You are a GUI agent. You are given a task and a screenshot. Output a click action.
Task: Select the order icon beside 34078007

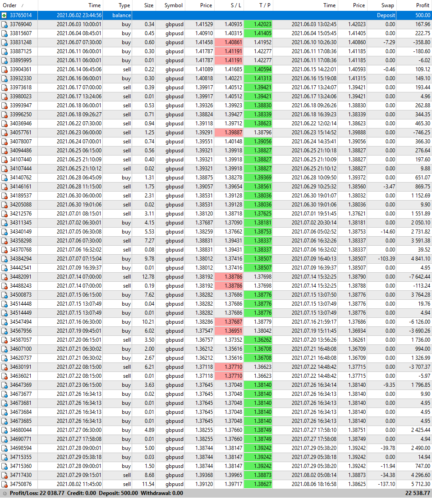click(4, 142)
